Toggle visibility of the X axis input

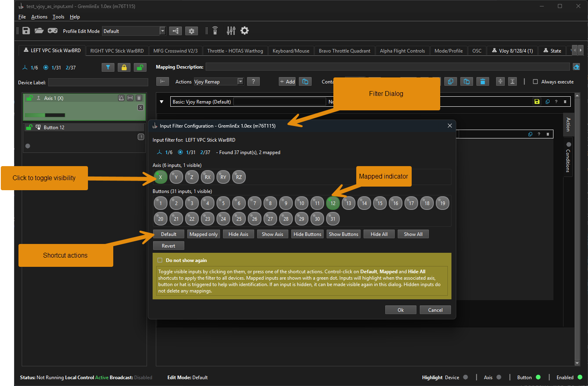pos(160,177)
